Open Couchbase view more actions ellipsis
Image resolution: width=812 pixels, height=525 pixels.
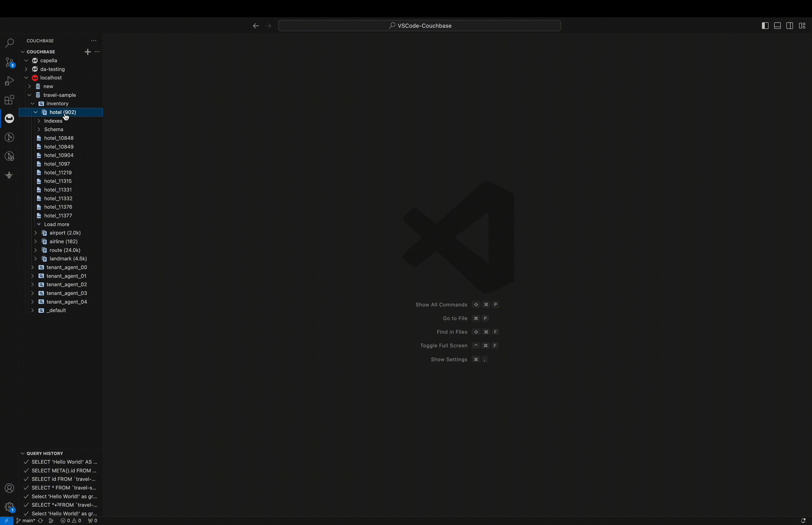(x=94, y=41)
